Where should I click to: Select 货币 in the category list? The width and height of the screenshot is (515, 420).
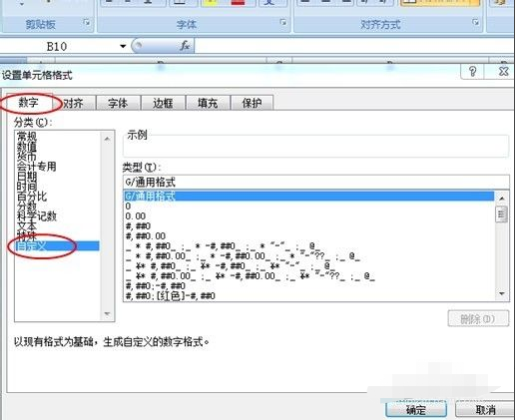(x=57, y=156)
